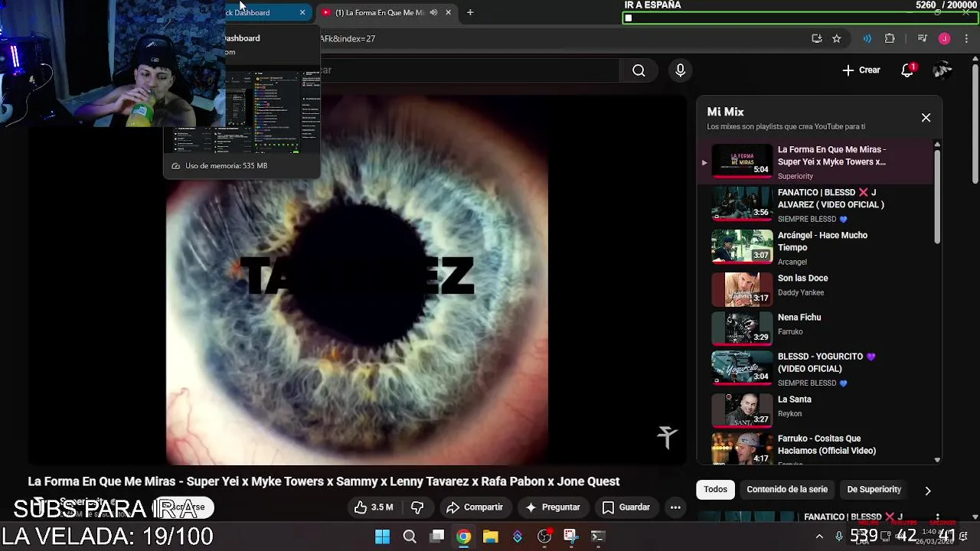Mute the YouTube tab speaker icon
This screenshot has width=980, height=551.
433,12
